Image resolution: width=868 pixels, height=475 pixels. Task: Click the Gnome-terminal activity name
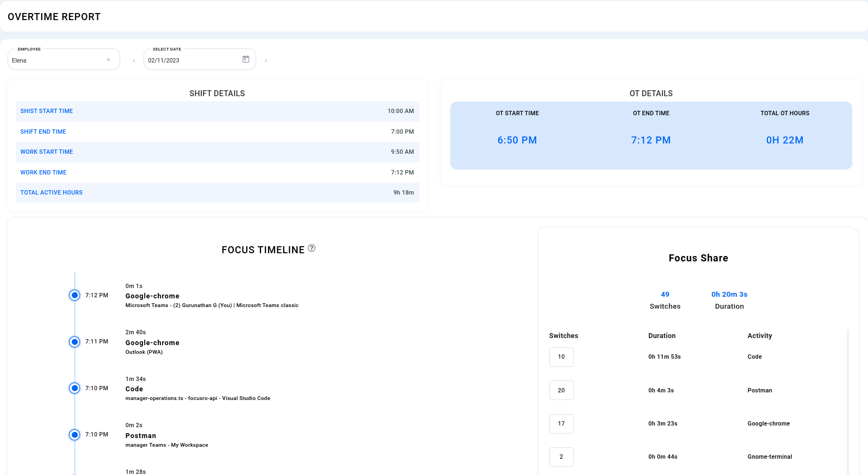pos(770,457)
